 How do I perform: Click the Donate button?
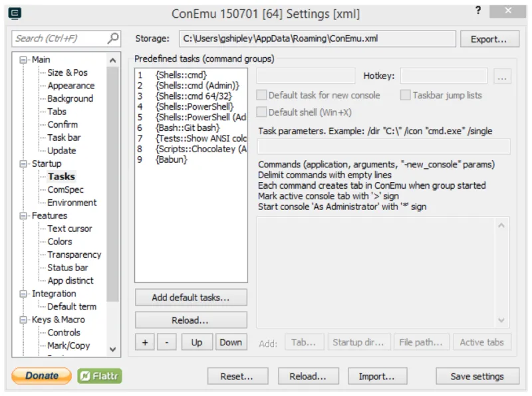pos(41,376)
